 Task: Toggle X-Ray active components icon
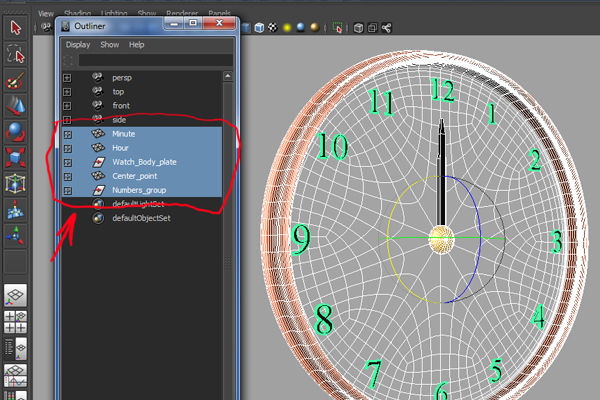tap(372, 28)
